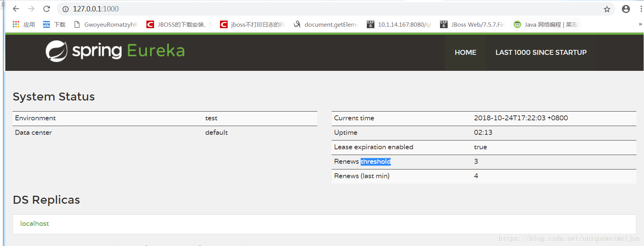Select the Environment value 'test'
Screen dimensions: 644x246
coord(211,118)
